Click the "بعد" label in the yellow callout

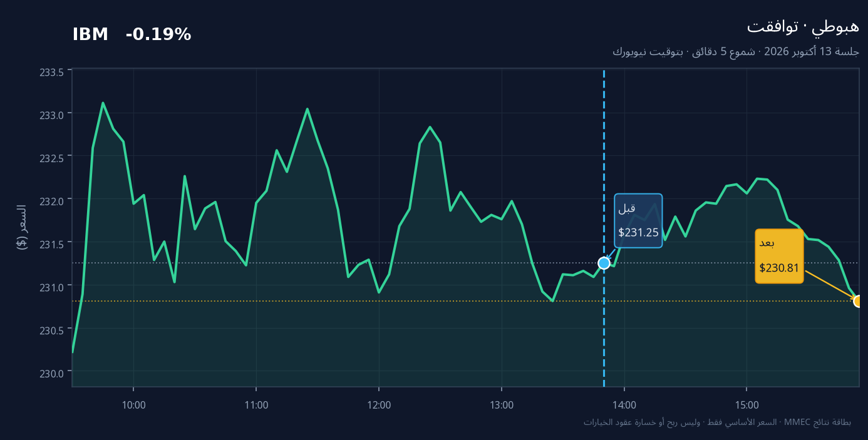[x=767, y=243]
